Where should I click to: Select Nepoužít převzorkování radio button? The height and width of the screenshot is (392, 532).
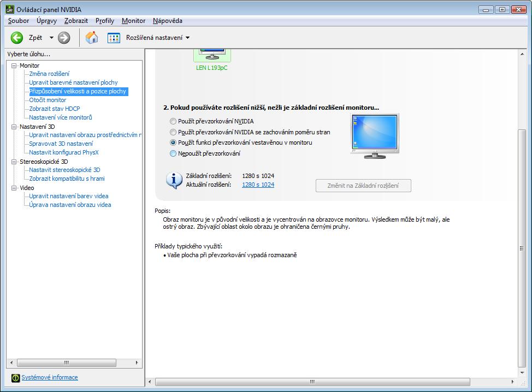(x=173, y=153)
